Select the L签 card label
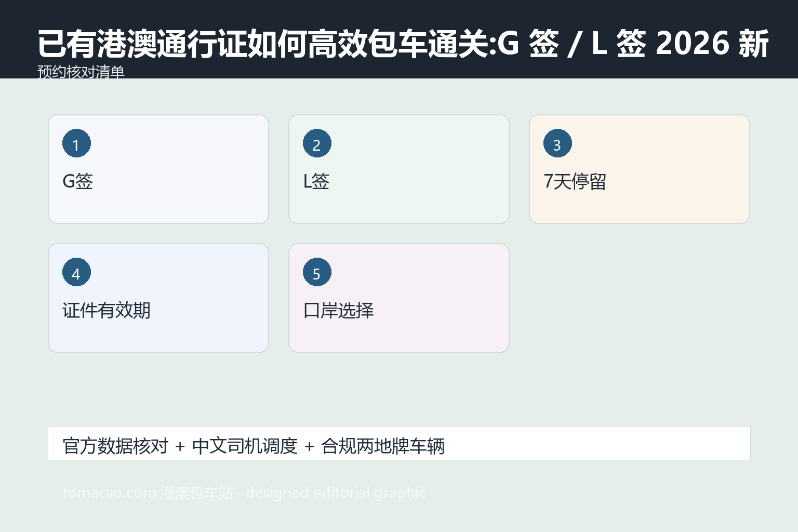 click(x=316, y=181)
